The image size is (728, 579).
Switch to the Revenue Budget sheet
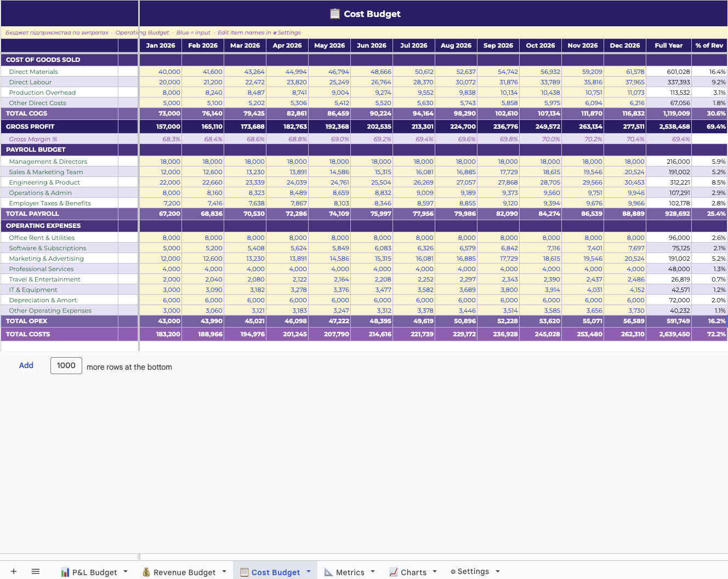(x=184, y=572)
